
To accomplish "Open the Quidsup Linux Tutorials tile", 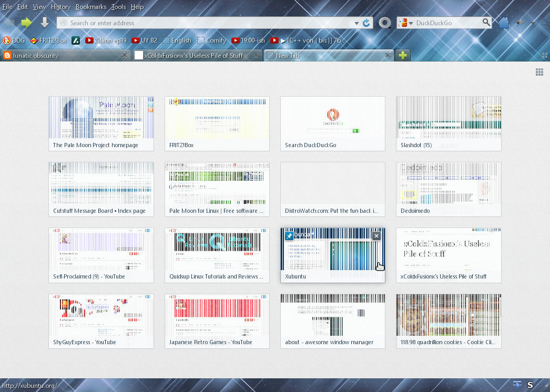I will [217, 255].
